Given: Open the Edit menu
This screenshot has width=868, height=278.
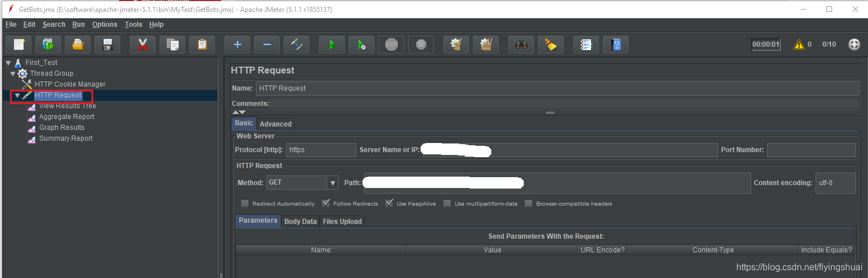Looking at the screenshot, I should (29, 24).
